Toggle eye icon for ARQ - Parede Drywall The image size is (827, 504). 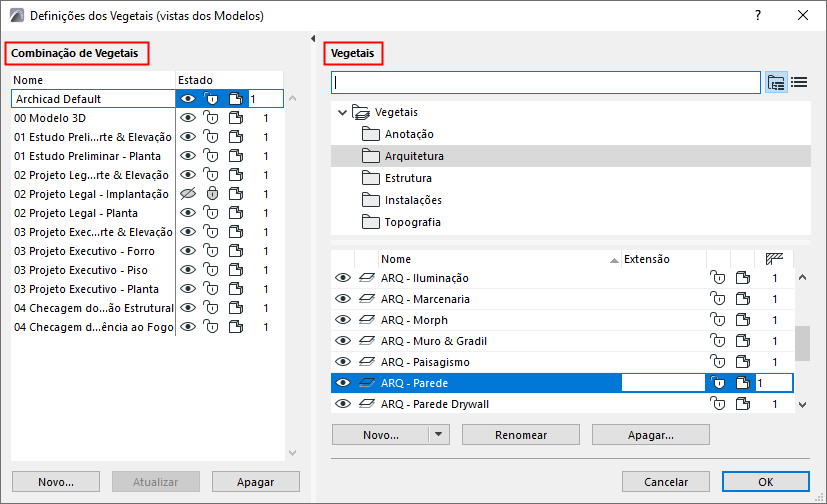point(343,404)
